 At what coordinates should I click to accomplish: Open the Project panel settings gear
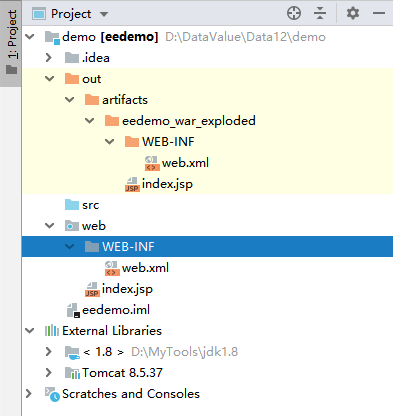353,14
